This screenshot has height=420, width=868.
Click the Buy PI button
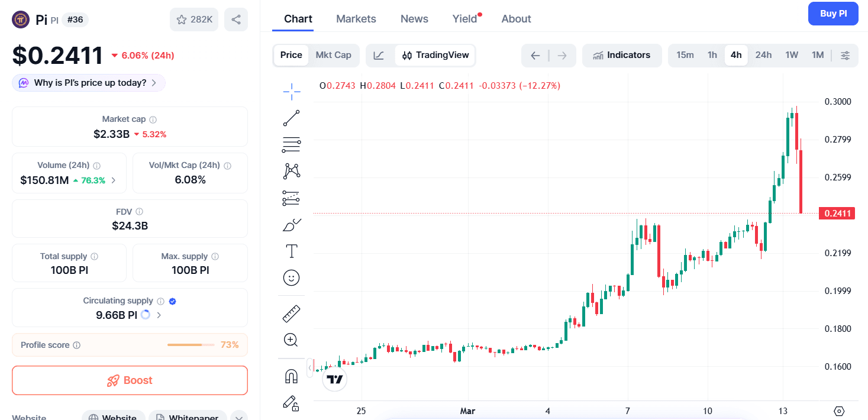coord(832,13)
